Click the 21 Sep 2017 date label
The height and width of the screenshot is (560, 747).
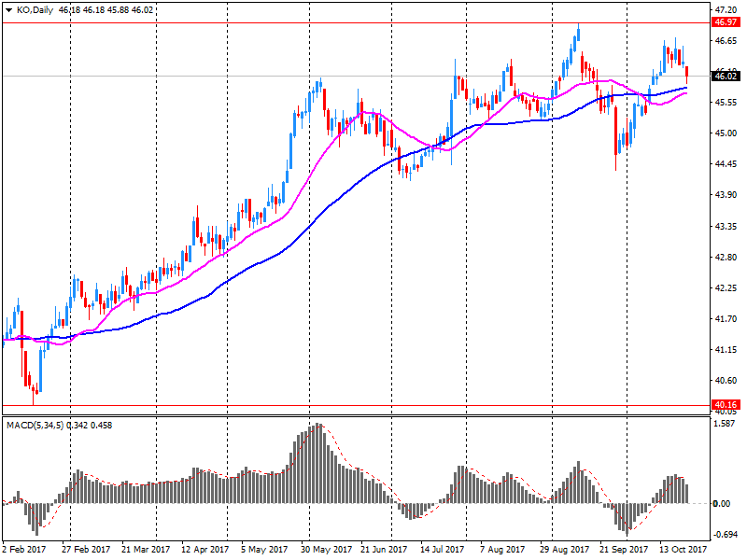tap(624, 550)
